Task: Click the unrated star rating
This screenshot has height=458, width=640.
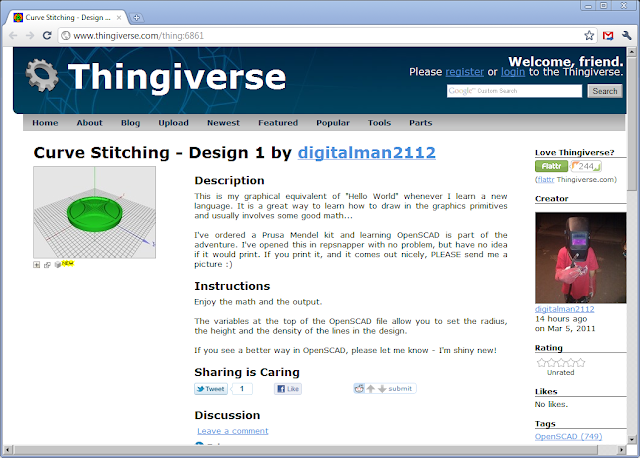Action: pos(561,362)
